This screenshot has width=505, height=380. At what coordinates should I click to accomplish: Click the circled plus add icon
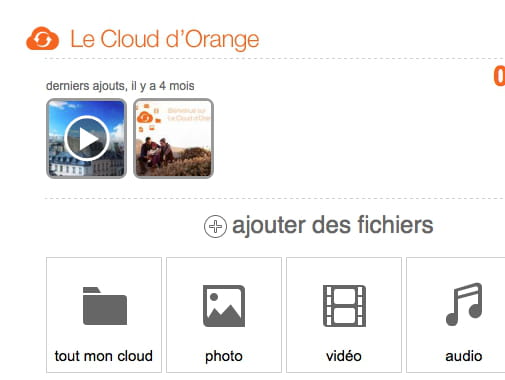(x=215, y=227)
